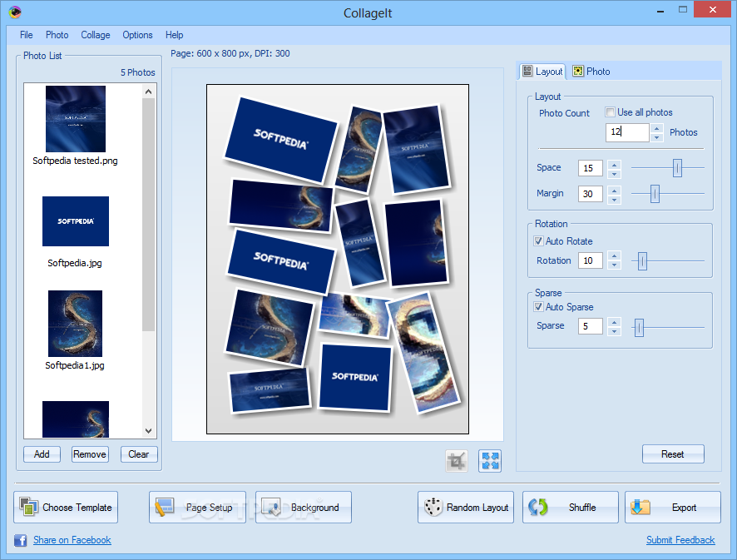Click the Reset button
The height and width of the screenshot is (560, 737).
[673, 454]
